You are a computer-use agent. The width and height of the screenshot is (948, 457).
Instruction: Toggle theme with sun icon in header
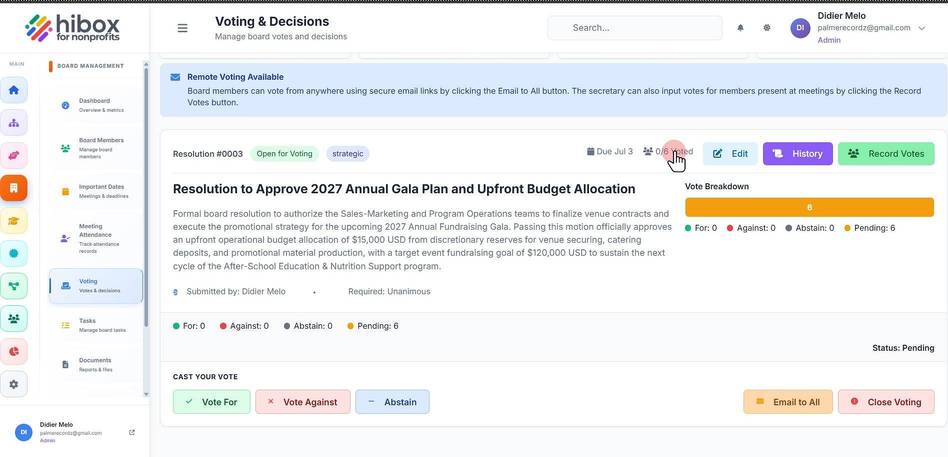click(767, 28)
